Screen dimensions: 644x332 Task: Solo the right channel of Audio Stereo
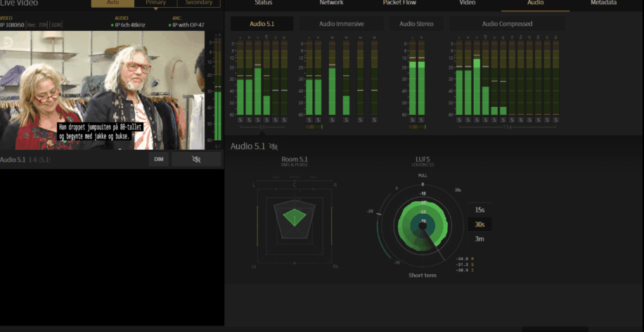[421, 120]
